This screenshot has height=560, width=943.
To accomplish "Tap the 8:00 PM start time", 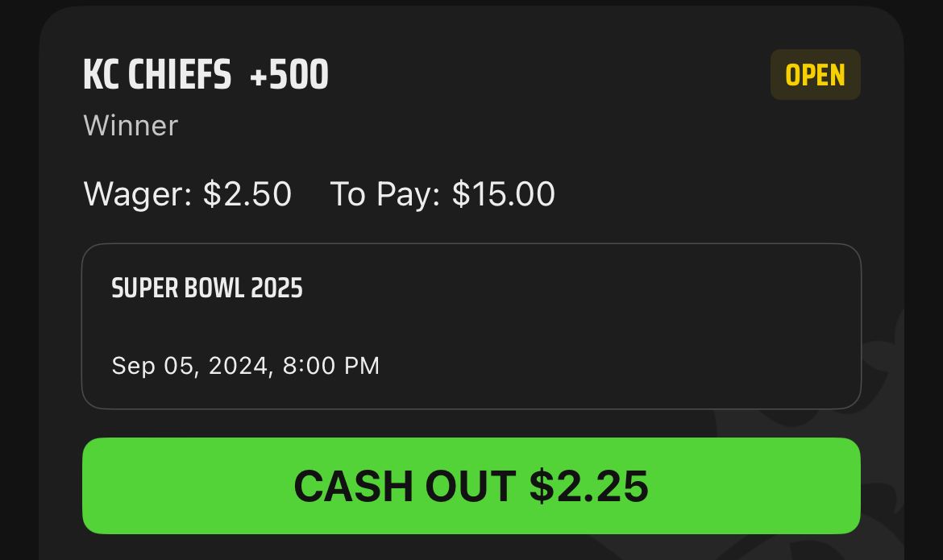I will tap(331, 366).
